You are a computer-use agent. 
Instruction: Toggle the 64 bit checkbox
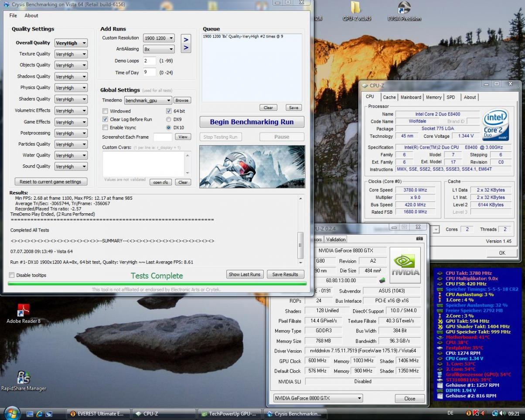click(169, 111)
